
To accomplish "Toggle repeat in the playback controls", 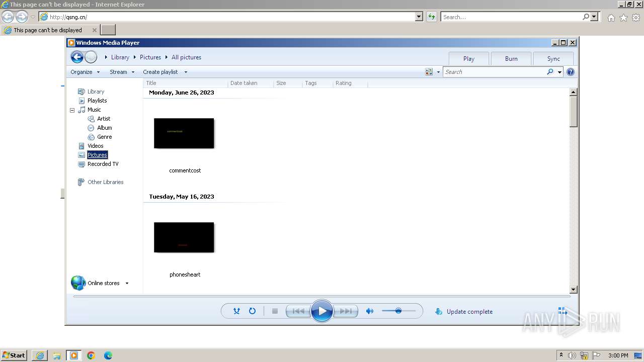I will click(252, 311).
